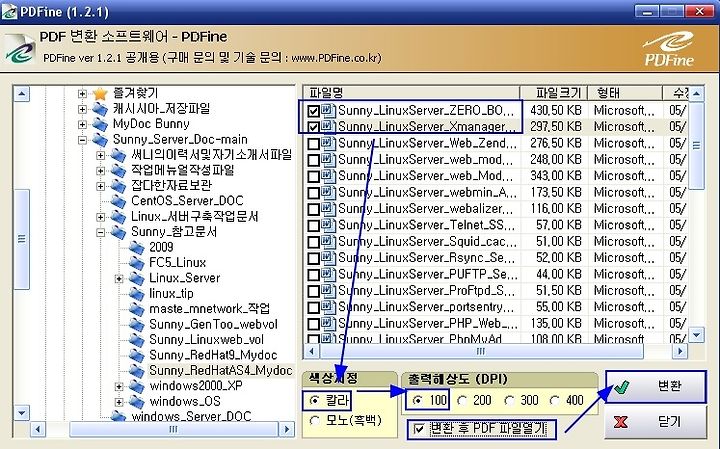Click Word icon of Sunny_LinuxServer_PHP_Web file
This screenshot has width=720, height=449.
pyautogui.click(x=327, y=323)
